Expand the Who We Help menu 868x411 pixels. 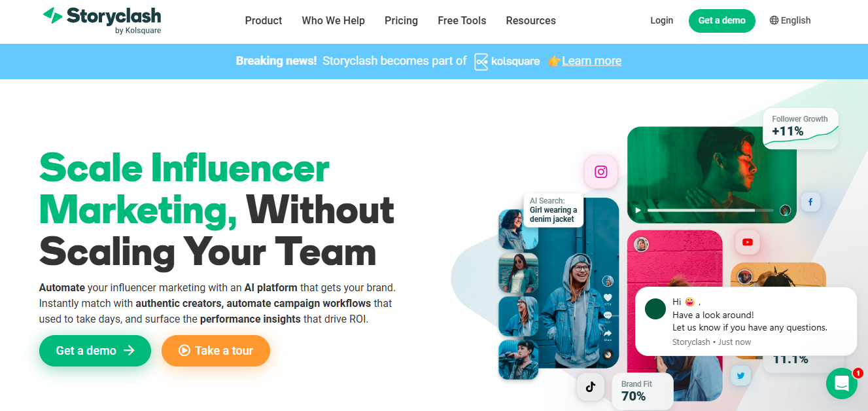(x=334, y=20)
